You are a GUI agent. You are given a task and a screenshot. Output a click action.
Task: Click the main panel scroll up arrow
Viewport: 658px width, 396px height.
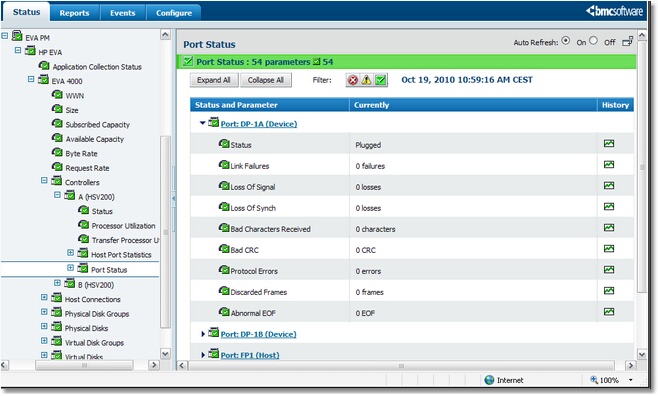point(642,35)
